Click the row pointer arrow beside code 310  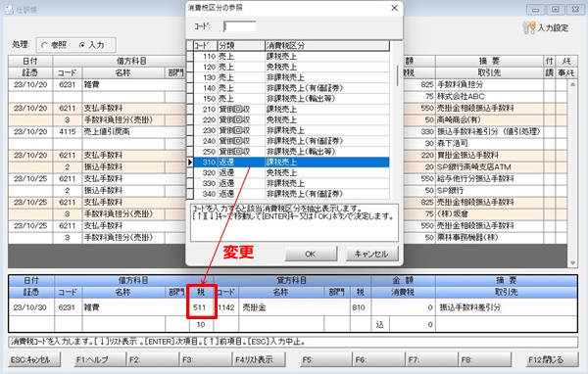coord(190,163)
